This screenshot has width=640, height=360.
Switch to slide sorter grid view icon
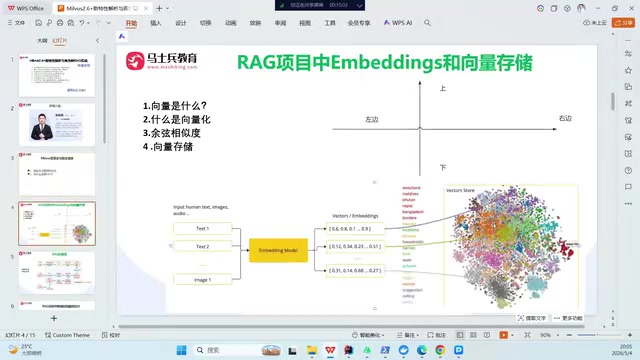(473, 335)
